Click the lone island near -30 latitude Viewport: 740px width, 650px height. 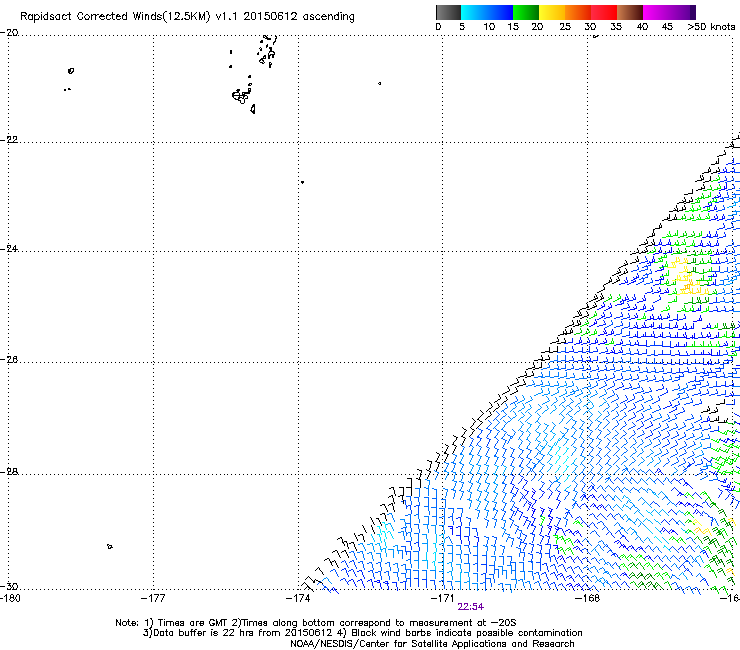[110, 547]
